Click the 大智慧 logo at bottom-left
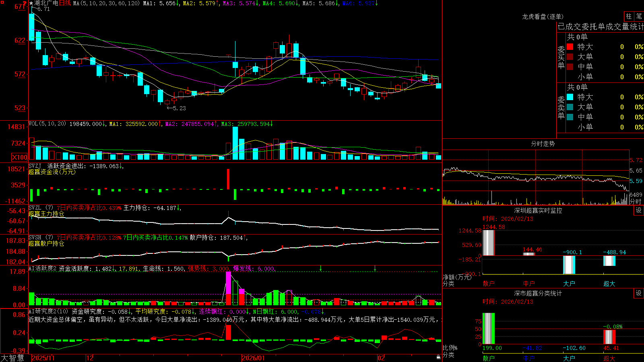 coord(12,358)
